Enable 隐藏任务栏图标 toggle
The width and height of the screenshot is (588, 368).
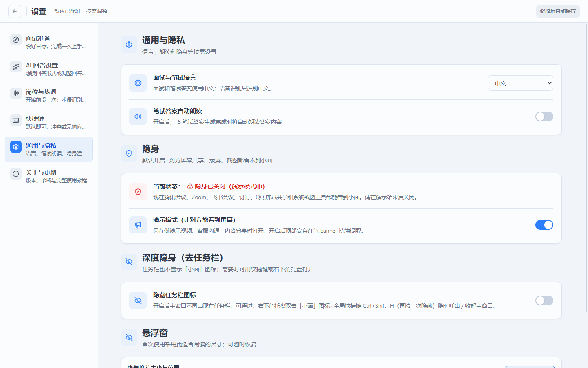[544, 301]
